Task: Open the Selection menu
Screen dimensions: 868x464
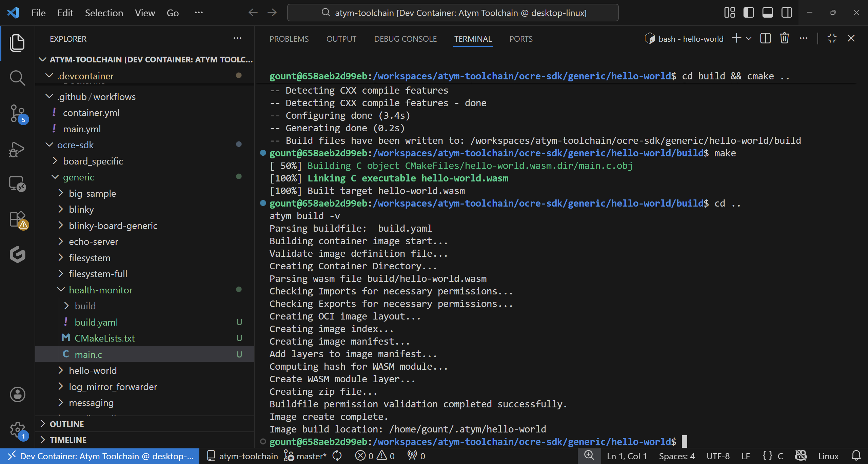Action: 104,13
